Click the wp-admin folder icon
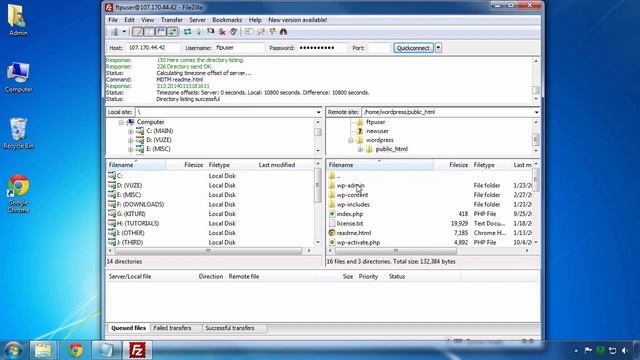The image size is (640, 360). tap(332, 185)
